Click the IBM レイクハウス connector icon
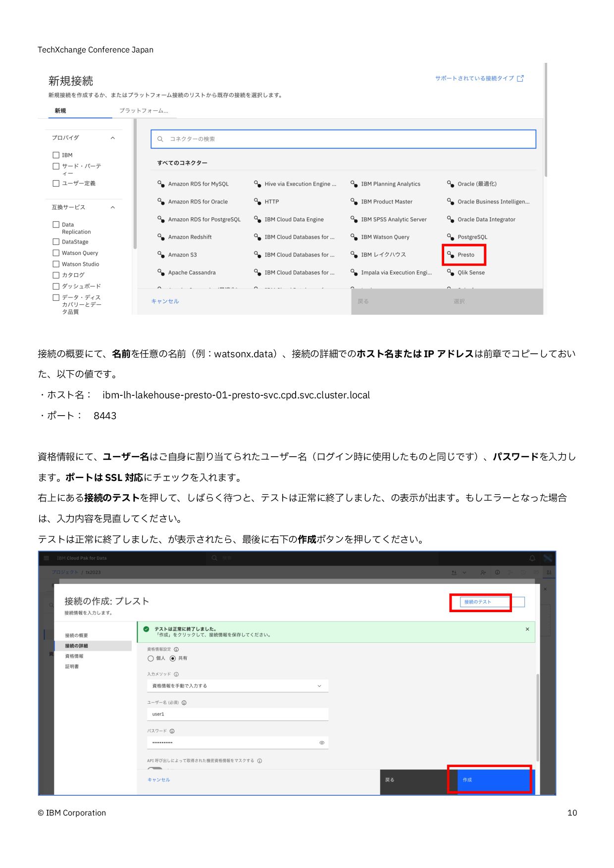Image resolution: width=614 pixels, height=868 pixels. (354, 254)
